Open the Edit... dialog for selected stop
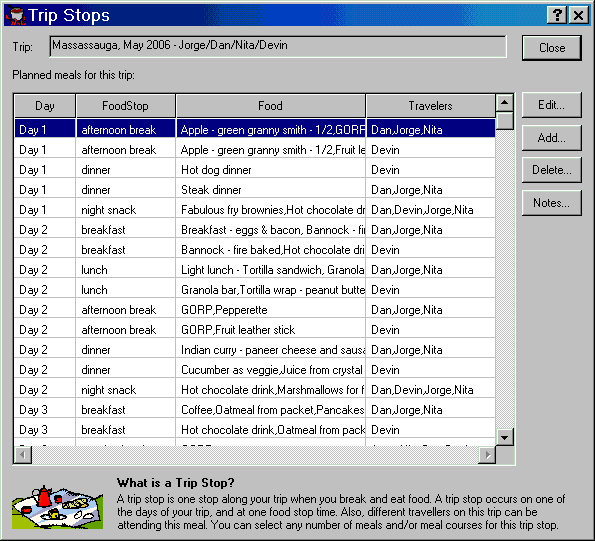Screen dimensions: 595x541 (551, 105)
